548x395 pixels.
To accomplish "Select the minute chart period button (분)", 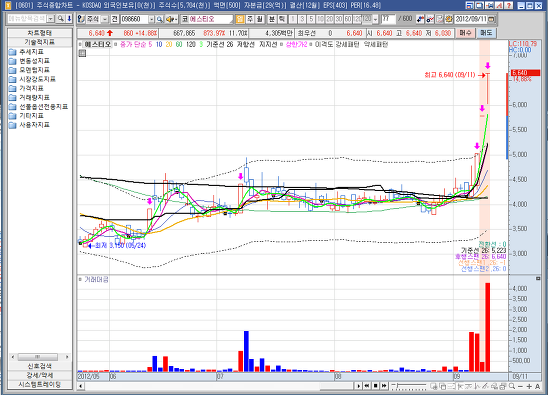I will [x=272, y=19].
